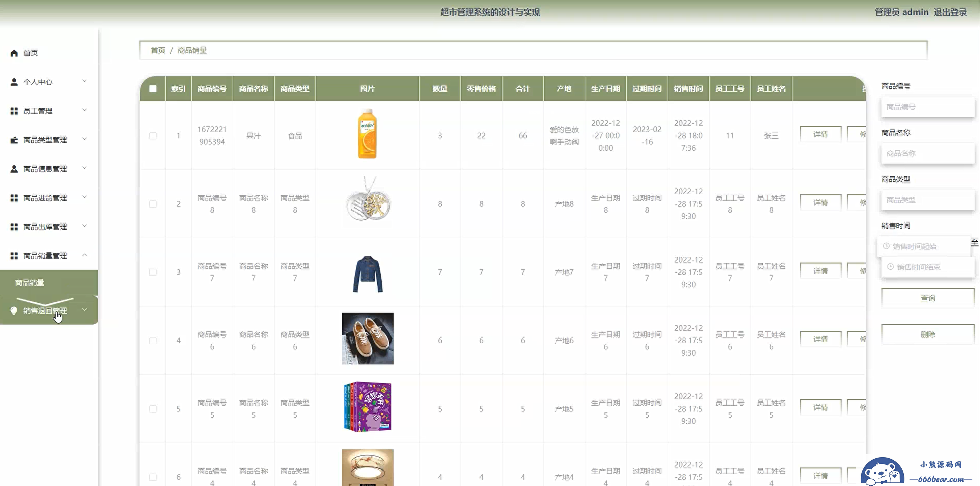
Task: Click the 零售价格 column header
Action: 481,89
